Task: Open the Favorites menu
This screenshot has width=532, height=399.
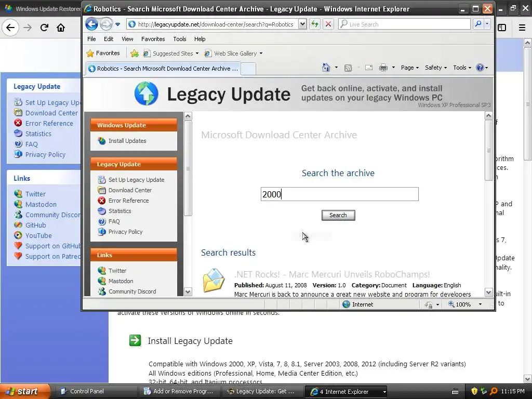Action: [153, 39]
